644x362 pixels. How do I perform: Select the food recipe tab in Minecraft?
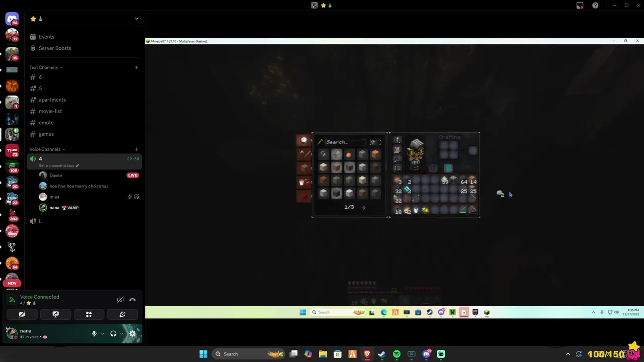304,182
